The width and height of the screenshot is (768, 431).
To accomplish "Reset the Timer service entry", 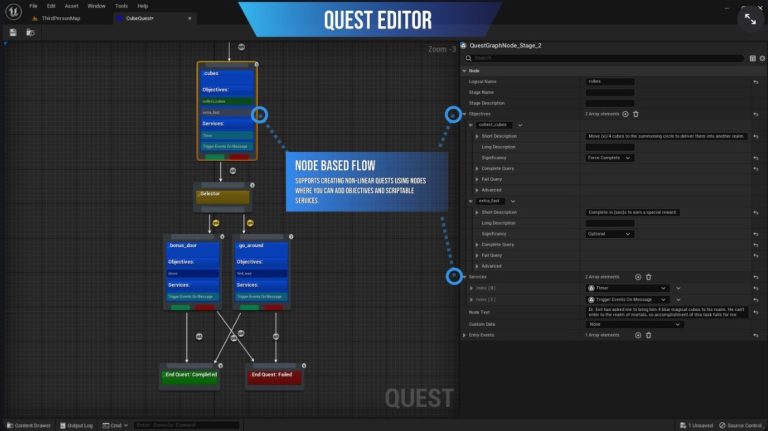I will click(x=756, y=288).
